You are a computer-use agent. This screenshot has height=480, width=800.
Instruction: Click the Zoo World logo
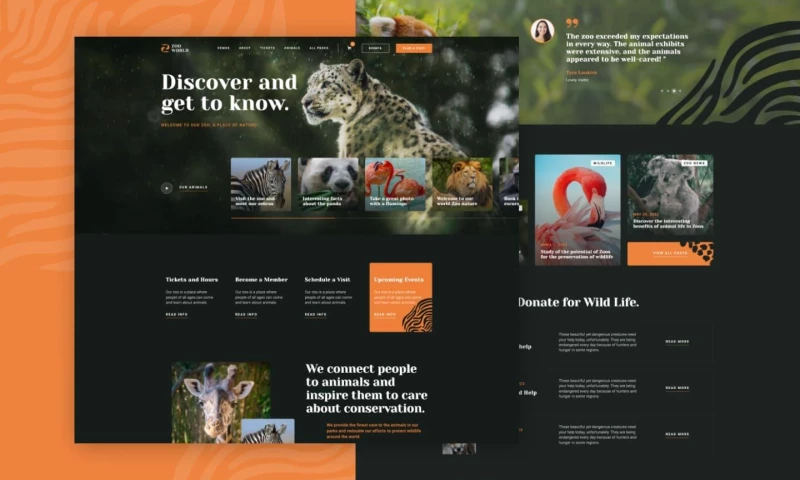(x=174, y=48)
